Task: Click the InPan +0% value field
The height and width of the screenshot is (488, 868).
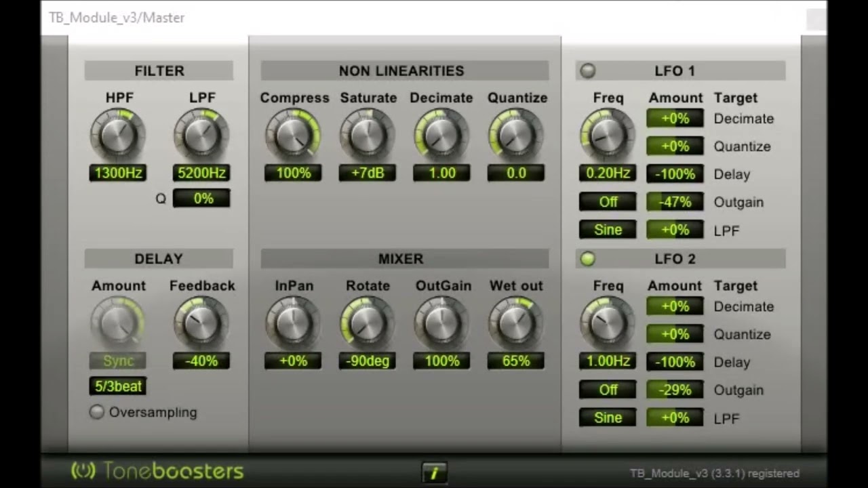Action: (x=293, y=361)
